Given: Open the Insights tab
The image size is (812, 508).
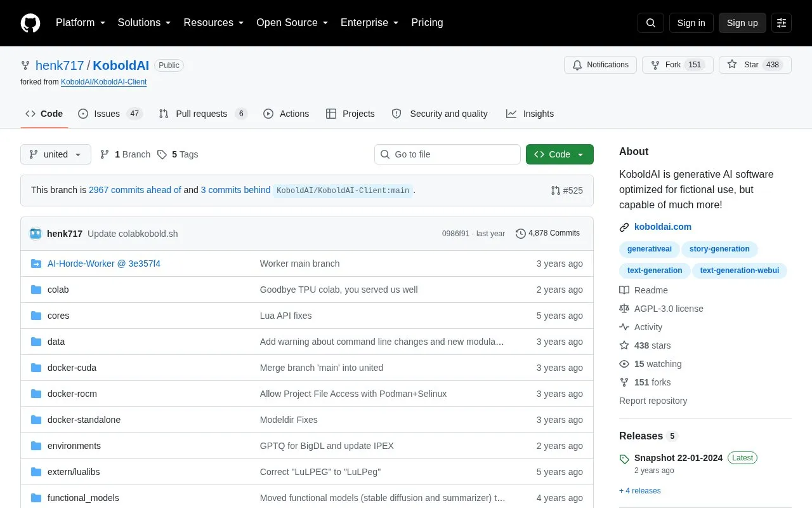Looking at the screenshot, I should click(530, 114).
